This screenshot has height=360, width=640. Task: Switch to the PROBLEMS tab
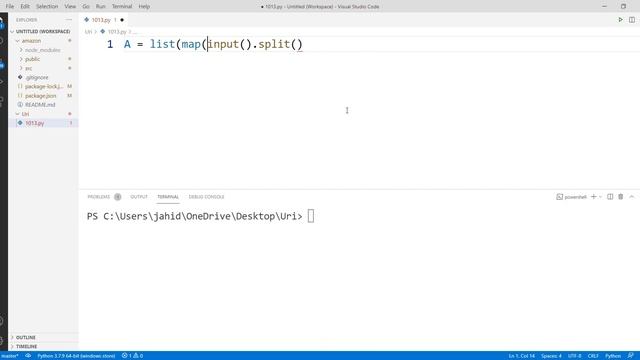click(x=99, y=197)
